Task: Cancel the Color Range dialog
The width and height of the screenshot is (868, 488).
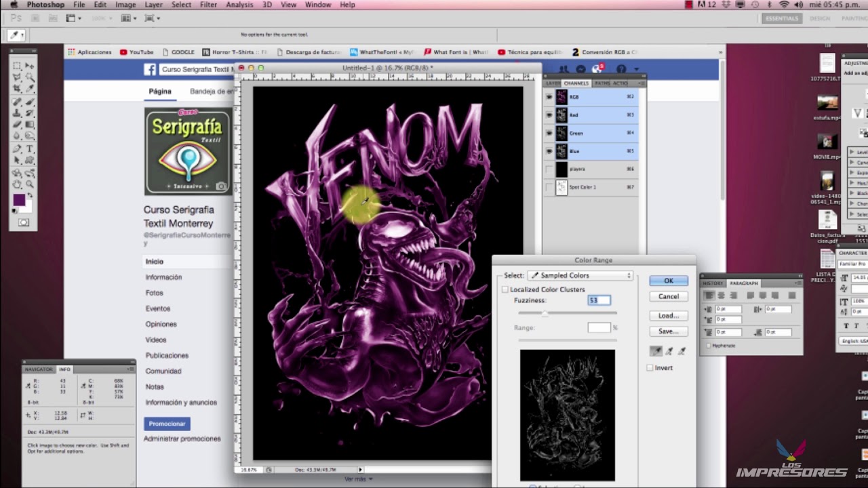Action: coord(669,296)
